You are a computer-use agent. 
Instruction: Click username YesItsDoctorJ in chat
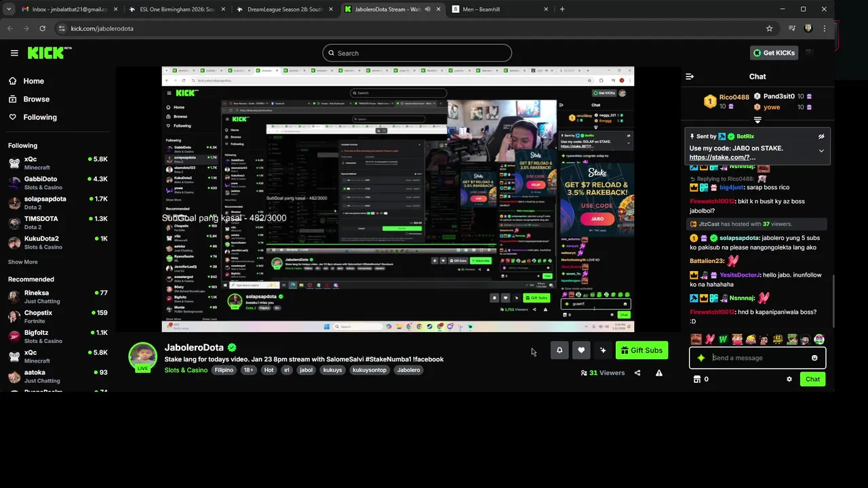(x=741, y=275)
